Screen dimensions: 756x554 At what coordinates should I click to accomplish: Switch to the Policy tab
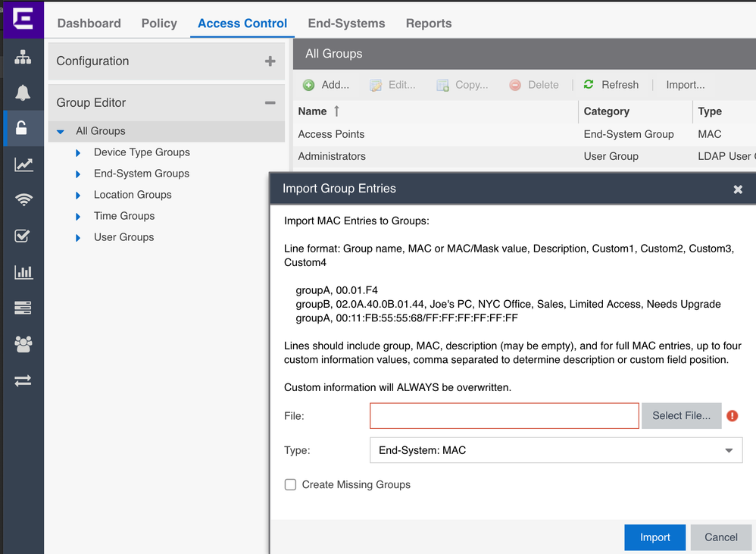point(159,23)
